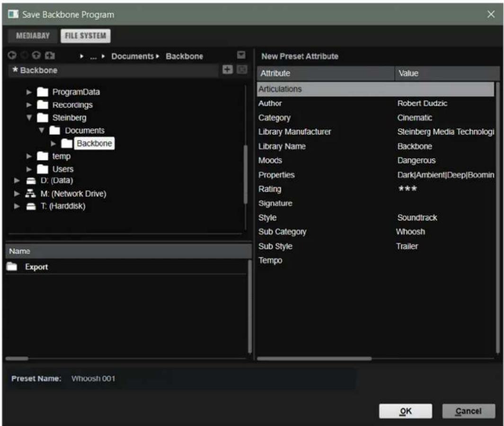Switch to the MediaBay tab
The image size is (504, 426).
pyautogui.click(x=33, y=35)
